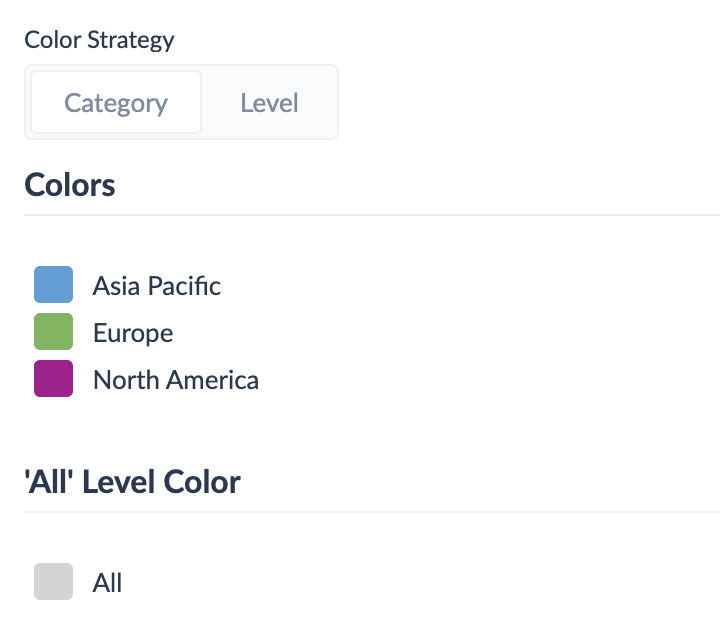Image resolution: width=728 pixels, height=632 pixels.
Task: Open the purple North America color swatch
Action: (54, 379)
